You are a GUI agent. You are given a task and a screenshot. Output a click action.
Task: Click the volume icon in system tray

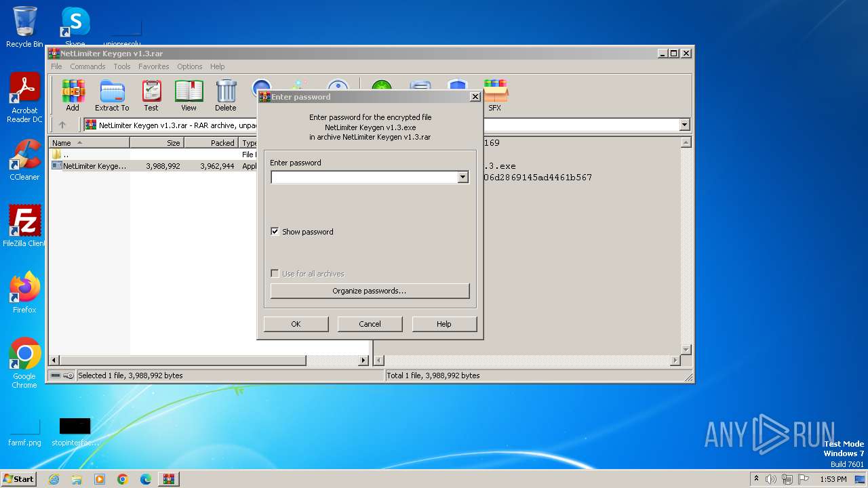click(771, 479)
